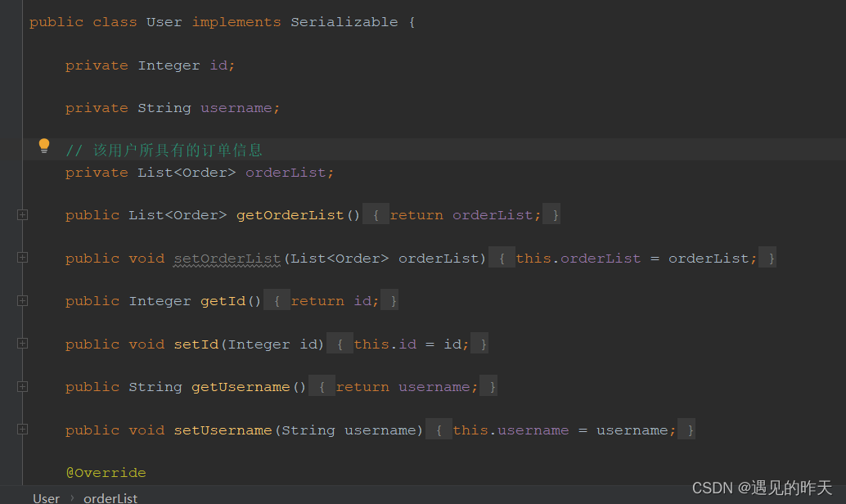Click the User breadcrumb at the bottom

[x=47, y=498]
